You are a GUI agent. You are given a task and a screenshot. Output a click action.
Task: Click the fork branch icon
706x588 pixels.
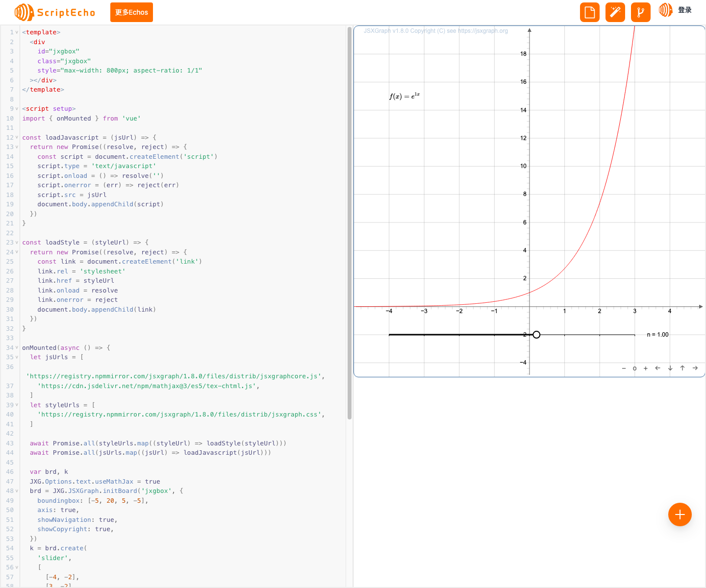641,12
